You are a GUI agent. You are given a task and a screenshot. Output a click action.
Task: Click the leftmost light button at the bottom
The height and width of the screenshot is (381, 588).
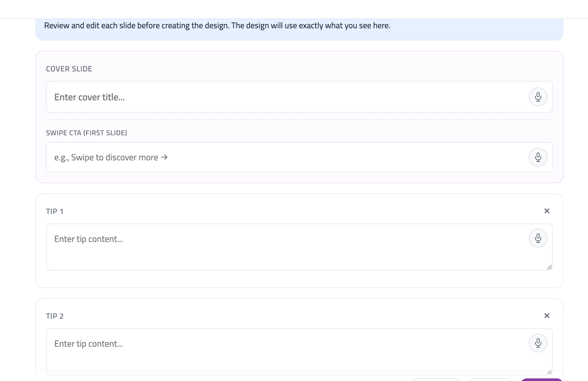[435, 380]
